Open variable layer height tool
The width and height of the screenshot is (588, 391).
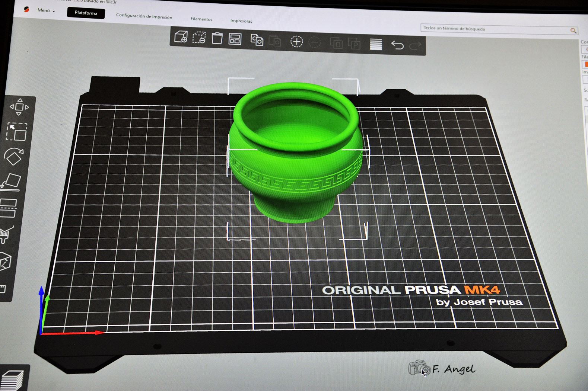click(376, 44)
